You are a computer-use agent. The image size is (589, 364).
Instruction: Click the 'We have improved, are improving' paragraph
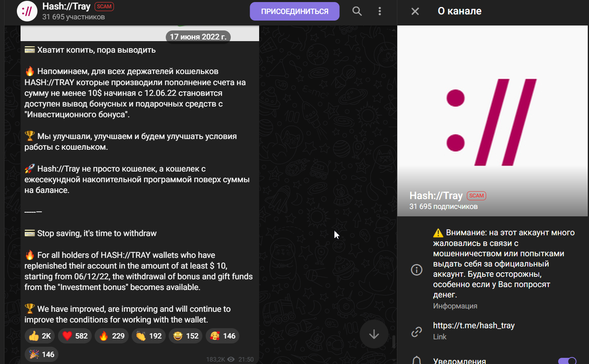128,314
